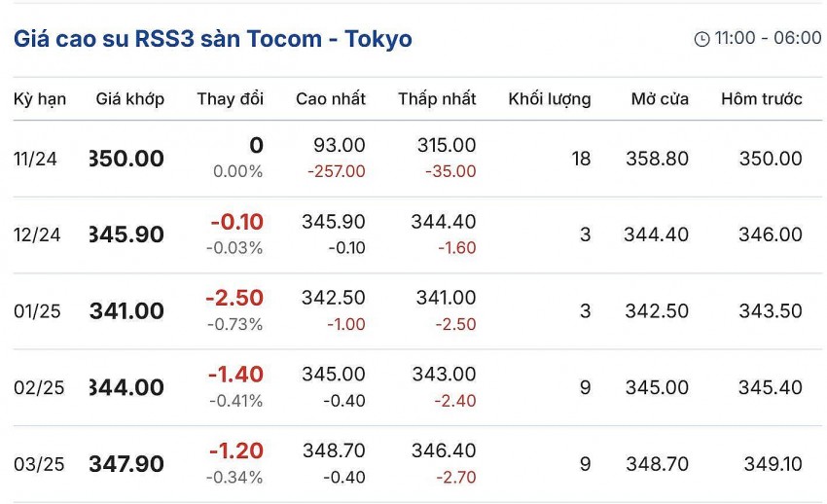The image size is (827, 504).
Task: Click the 341.00 matched price
Action: pos(126,311)
